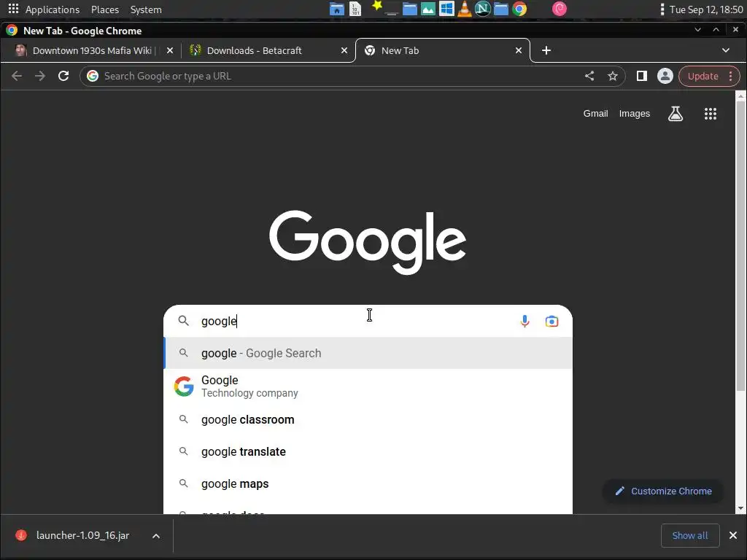Image resolution: width=747 pixels, height=560 pixels.
Task: Click the Home folder icon in top panel
Action: pyautogui.click(x=337, y=9)
